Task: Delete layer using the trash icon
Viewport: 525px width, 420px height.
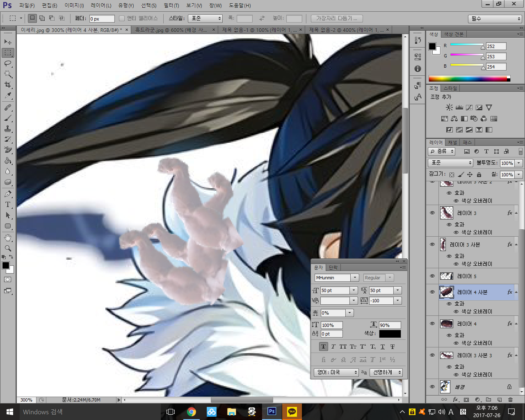Action: point(510,399)
